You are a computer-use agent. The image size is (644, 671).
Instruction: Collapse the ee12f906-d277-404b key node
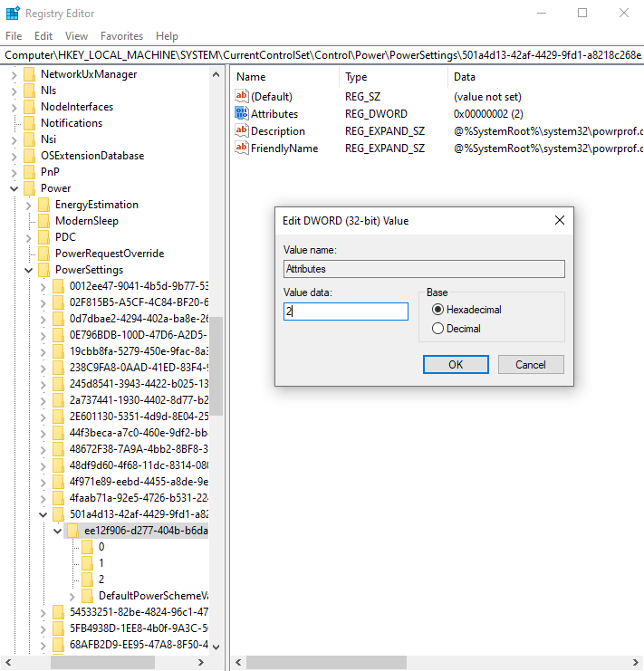click(x=58, y=531)
